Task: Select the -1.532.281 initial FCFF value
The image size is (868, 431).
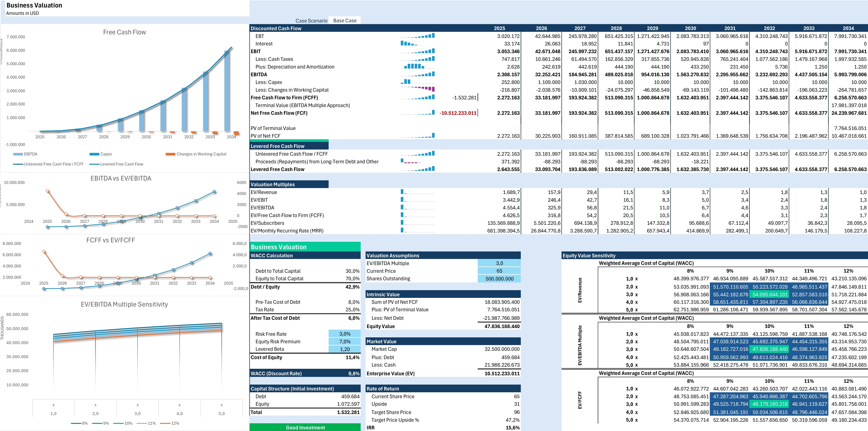Action: coord(464,98)
